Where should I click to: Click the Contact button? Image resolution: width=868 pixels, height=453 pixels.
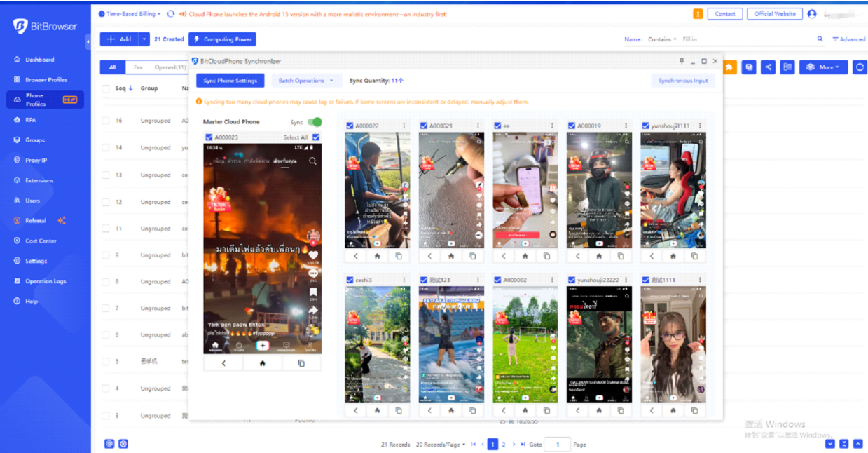725,13
